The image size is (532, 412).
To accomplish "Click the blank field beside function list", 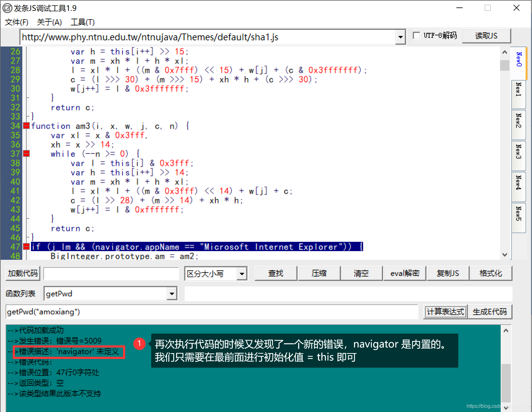I will tap(348, 294).
